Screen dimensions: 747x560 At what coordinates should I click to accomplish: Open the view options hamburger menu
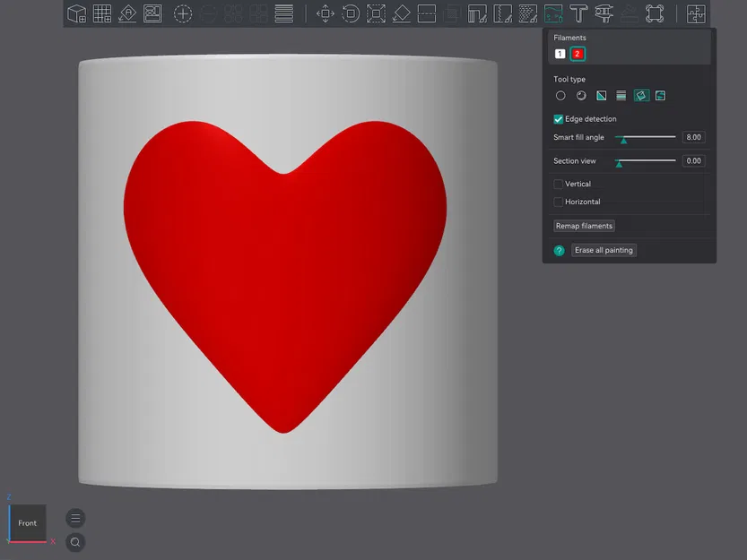click(x=75, y=518)
